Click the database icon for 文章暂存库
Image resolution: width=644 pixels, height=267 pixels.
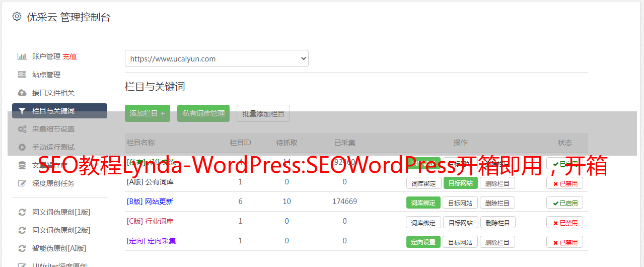(22, 165)
